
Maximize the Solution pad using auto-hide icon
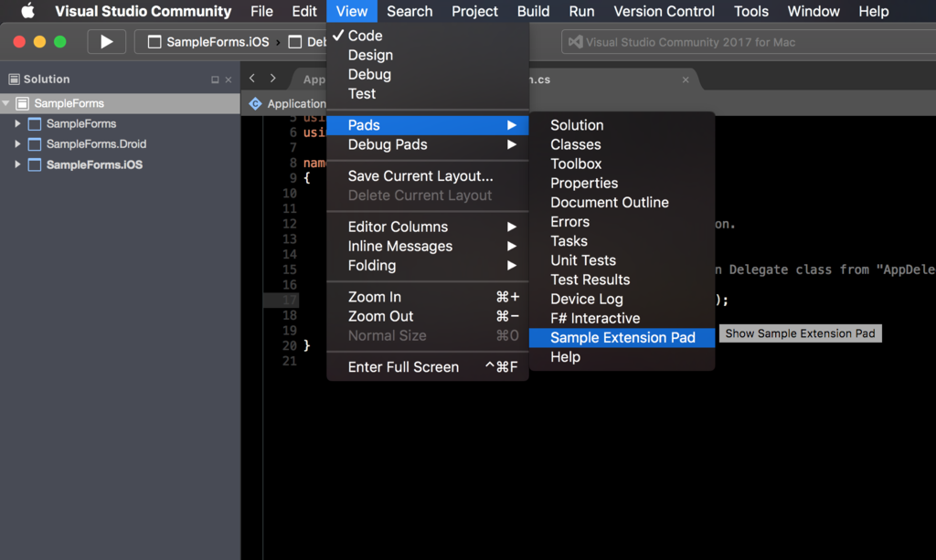coord(215,79)
